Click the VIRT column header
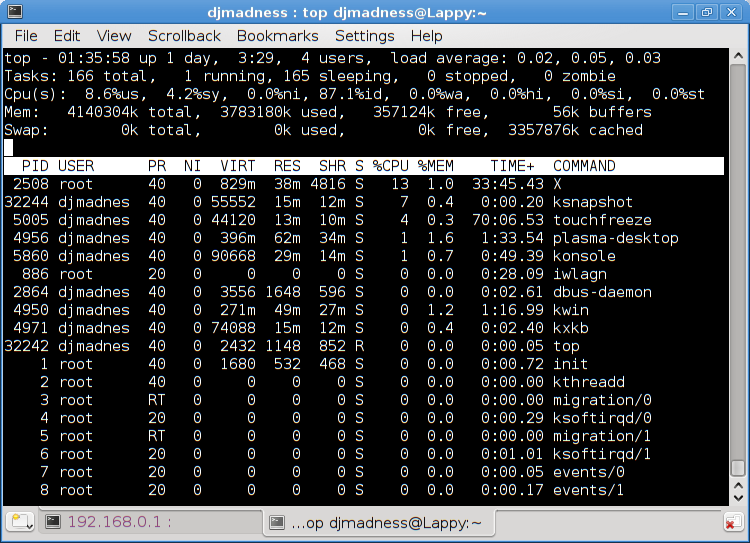 click(x=238, y=166)
